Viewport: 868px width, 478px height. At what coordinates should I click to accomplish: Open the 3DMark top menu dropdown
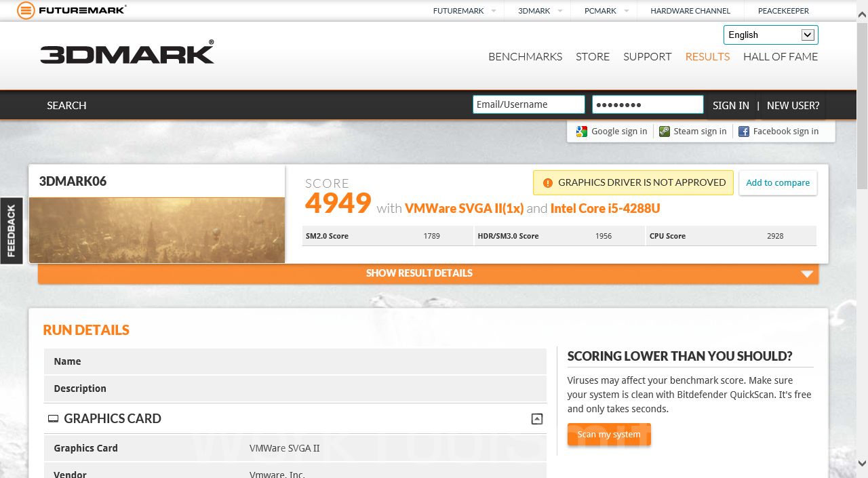[x=559, y=11]
